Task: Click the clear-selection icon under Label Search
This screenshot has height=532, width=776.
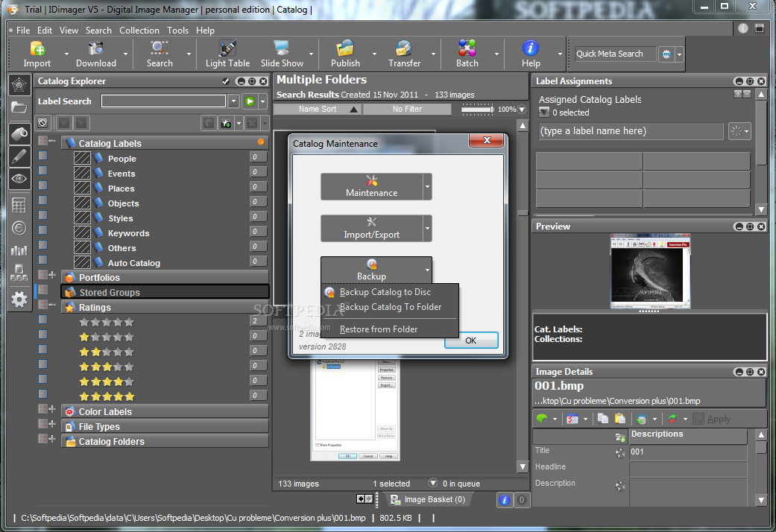Action: [x=43, y=123]
